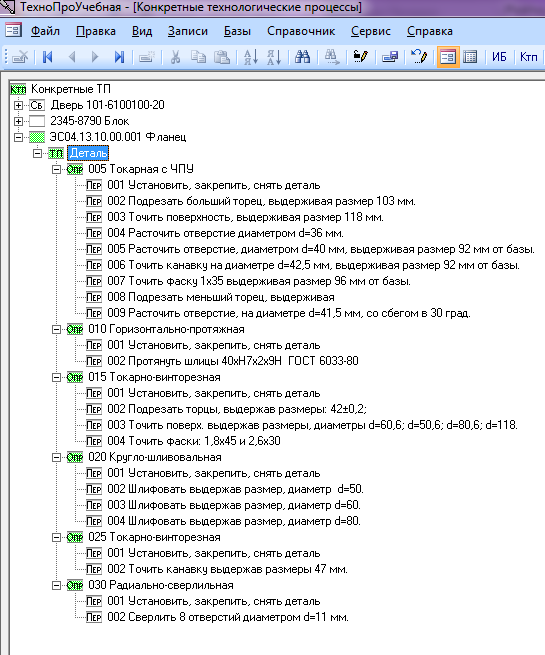Select step 002 Протянуть шлицы ГОСТ 6033-80

[233, 361]
